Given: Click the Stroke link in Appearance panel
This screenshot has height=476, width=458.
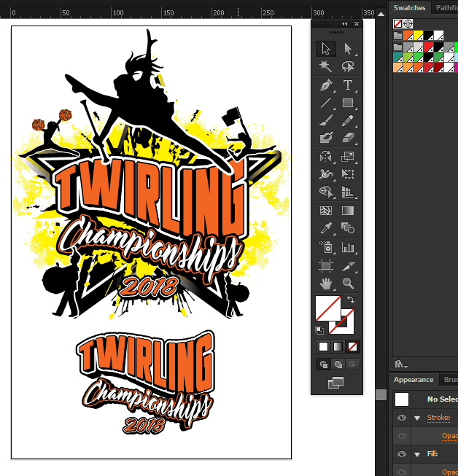Looking at the screenshot, I should pos(438,418).
